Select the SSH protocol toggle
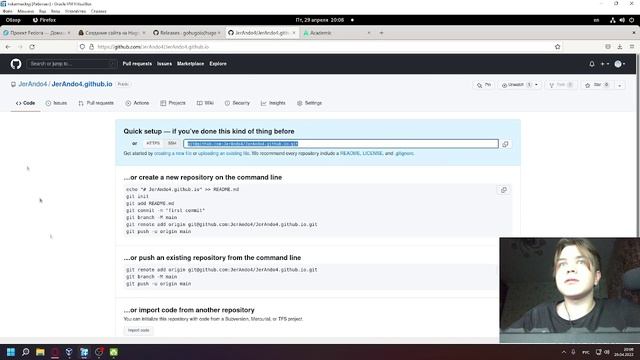Viewport: 640px width, 360px height. (x=172, y=143)
